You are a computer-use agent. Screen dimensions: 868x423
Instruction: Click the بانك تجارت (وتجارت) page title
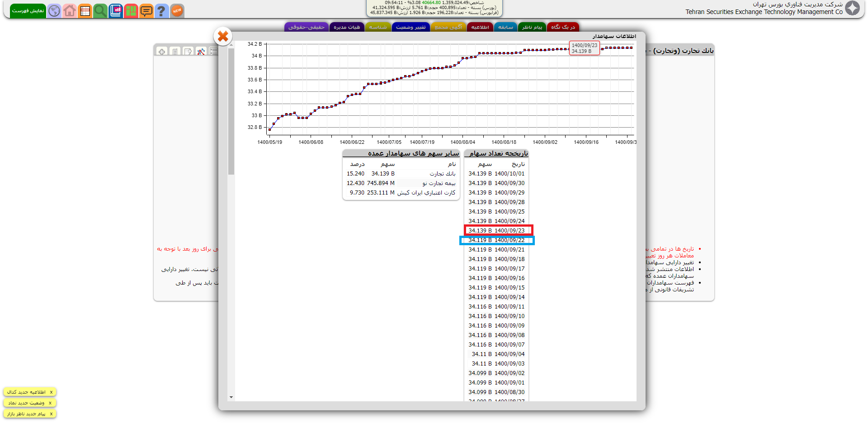pos(683,51)
